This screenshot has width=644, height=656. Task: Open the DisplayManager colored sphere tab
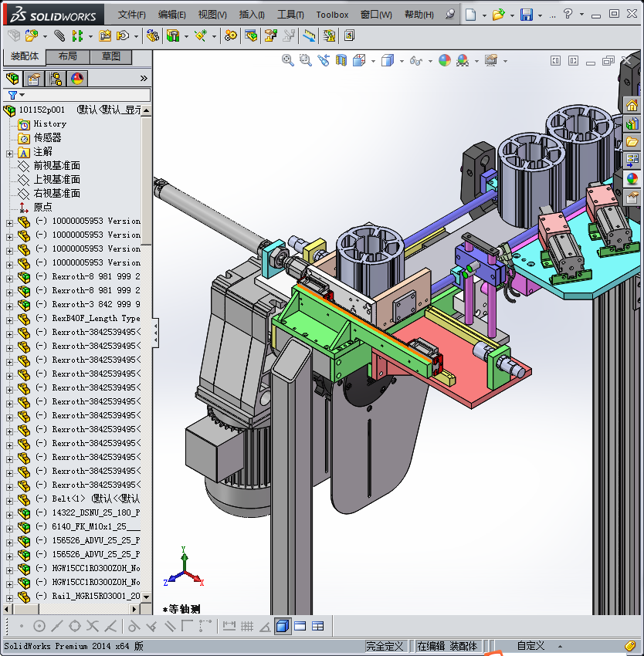pos(76,79)
